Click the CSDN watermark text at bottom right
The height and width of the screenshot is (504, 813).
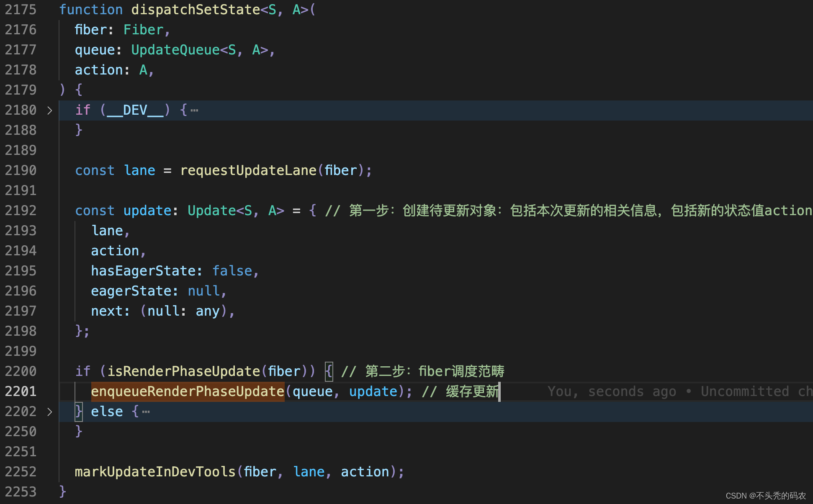pos(767,495)
